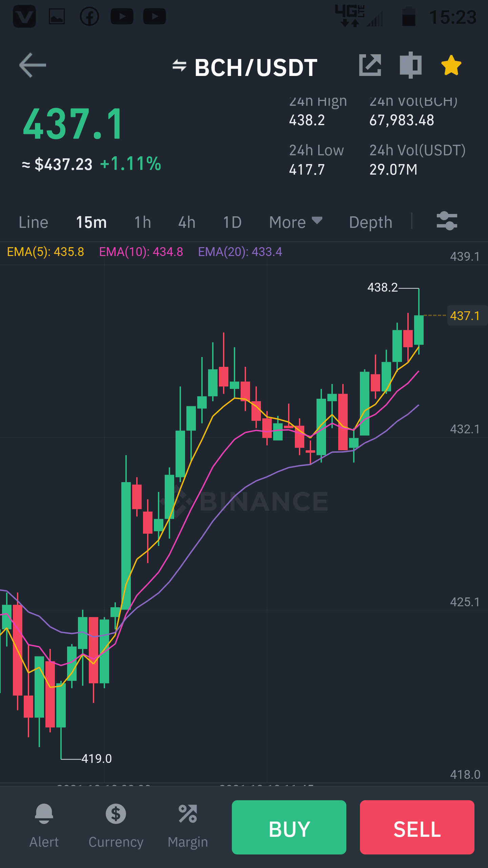Tap the swap pair icon beside BCH/USDT
This screenshot has height=868, width=488.
point(179,65)
